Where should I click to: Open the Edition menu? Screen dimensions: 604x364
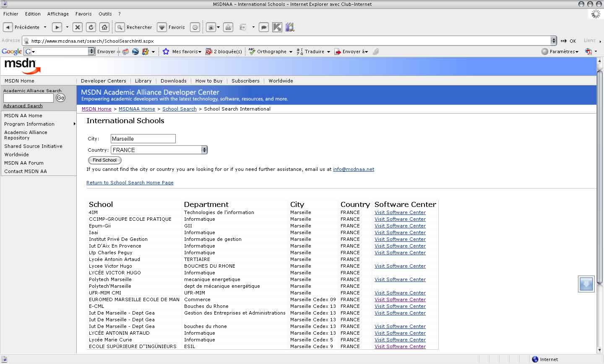click(33, 14)
